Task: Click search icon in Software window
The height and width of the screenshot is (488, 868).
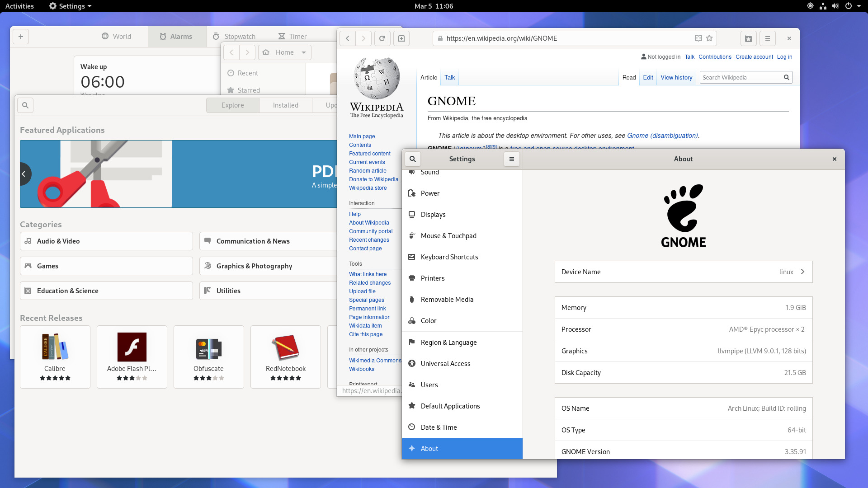Action: 25,105
